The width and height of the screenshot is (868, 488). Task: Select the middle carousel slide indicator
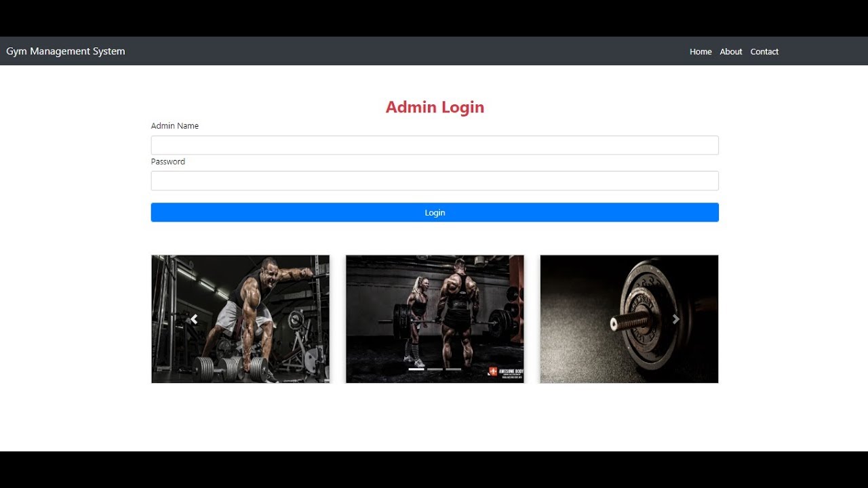click(435, 369)
